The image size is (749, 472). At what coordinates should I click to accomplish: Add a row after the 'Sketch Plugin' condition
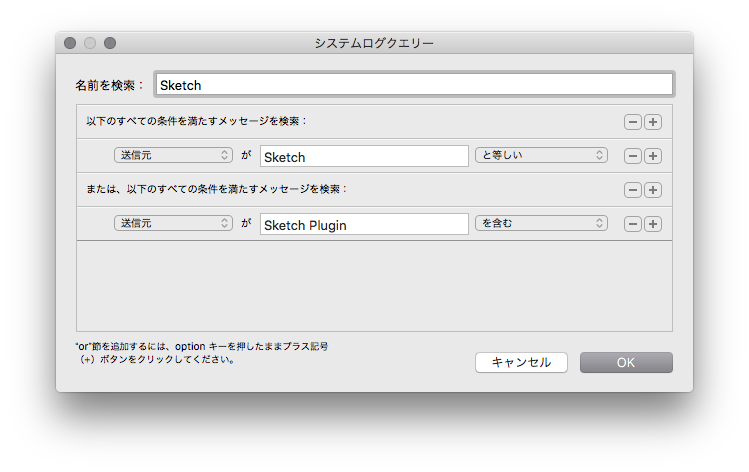pos(653,224)
